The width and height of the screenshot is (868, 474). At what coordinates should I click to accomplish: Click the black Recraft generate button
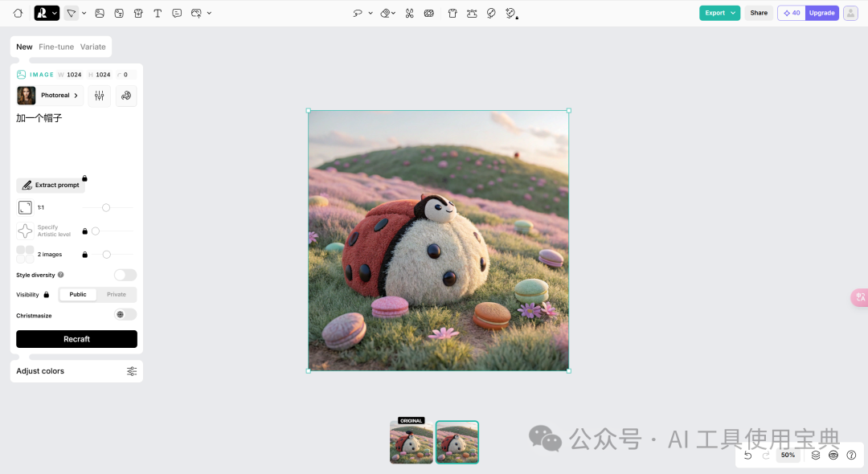76,339
